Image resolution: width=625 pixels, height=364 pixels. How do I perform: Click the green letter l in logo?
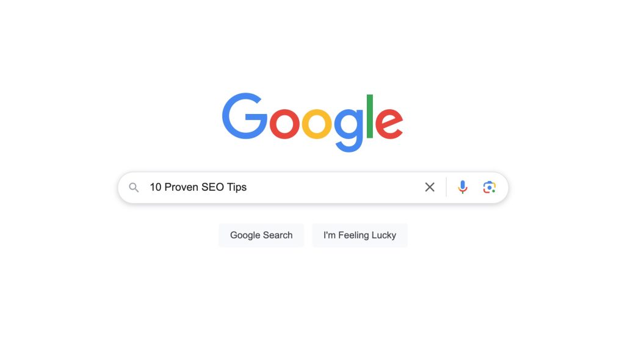[369, 116]
